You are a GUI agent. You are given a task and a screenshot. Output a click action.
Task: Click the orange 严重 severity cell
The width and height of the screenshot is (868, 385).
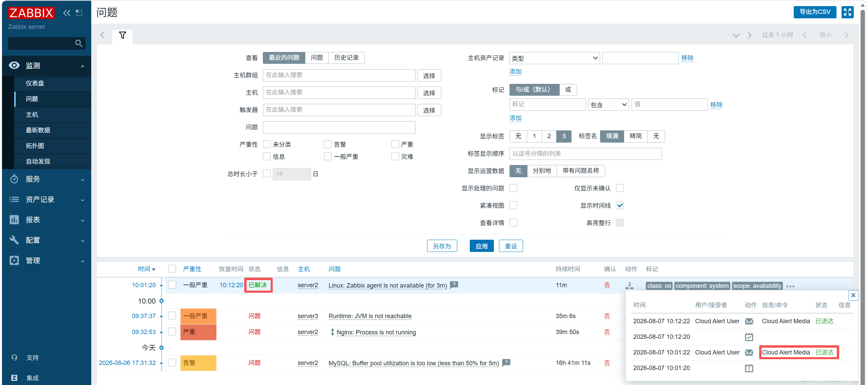pos(198,332)
